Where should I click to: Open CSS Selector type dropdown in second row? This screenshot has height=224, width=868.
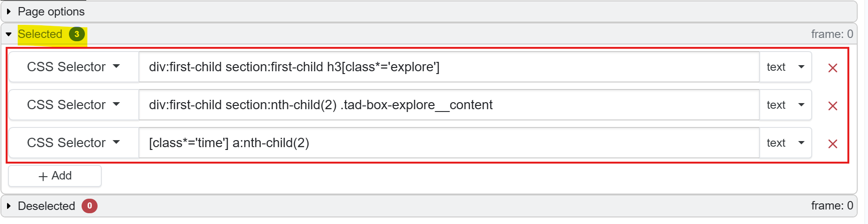tap(74, 105)
